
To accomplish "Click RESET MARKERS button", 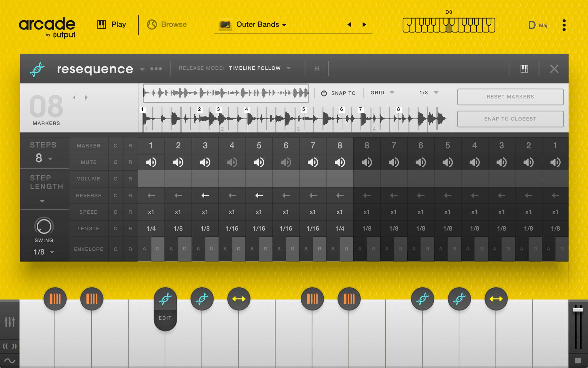I will click(x=510, y=97).
